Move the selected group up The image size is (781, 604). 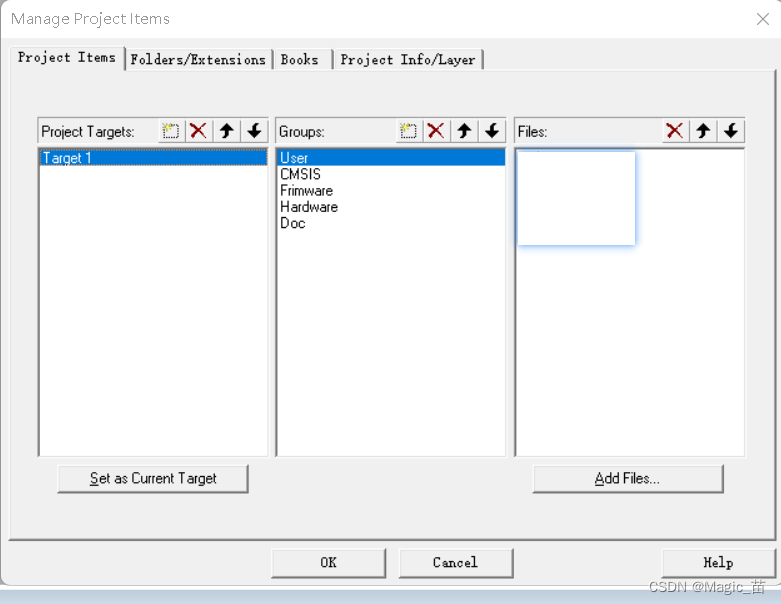pos(464,131)
